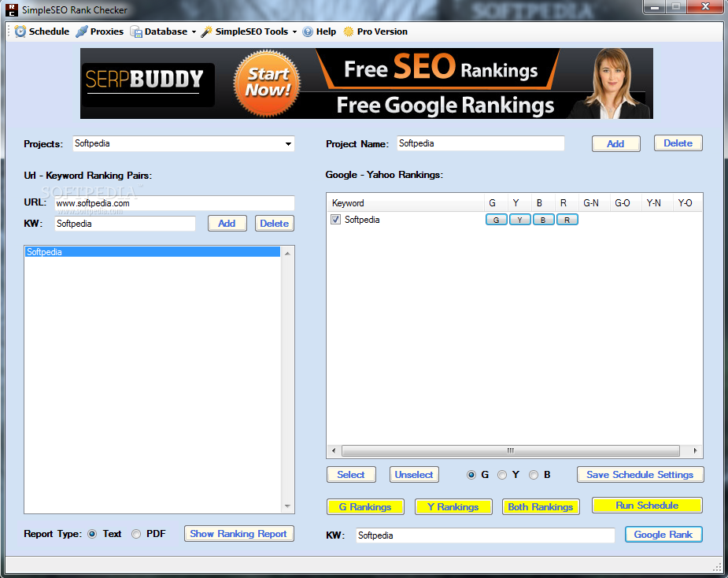Click the Run Schedule button

[x=647, y=506]
